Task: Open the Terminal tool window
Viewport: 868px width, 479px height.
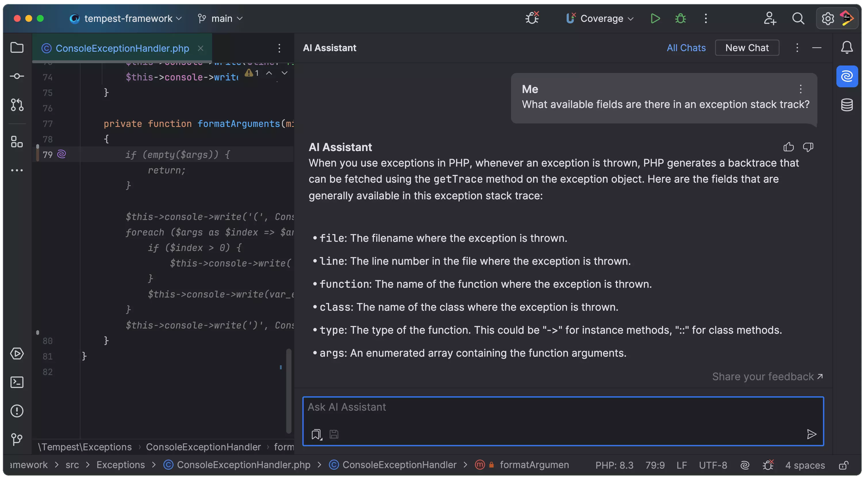Action: (x=17, y=382)
